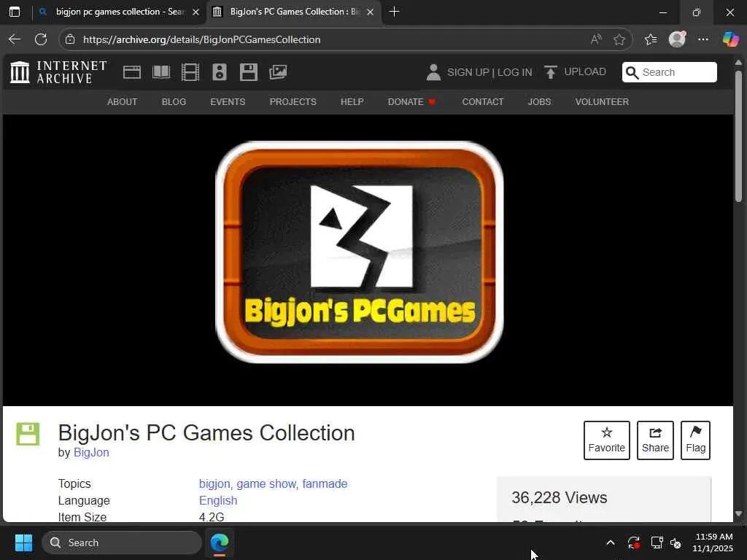Open the browser profile avatar
Viewport: 747px width, 560px height.
677,39
